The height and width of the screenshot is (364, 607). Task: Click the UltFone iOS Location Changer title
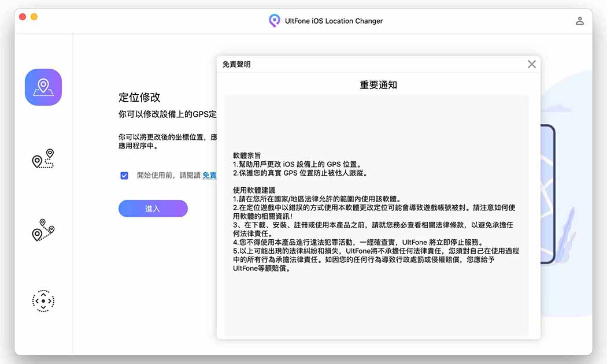334,21
